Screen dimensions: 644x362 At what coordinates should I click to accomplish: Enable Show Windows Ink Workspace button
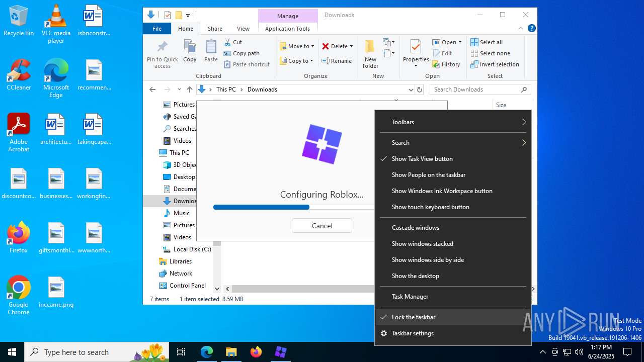(x=453, y=191)
